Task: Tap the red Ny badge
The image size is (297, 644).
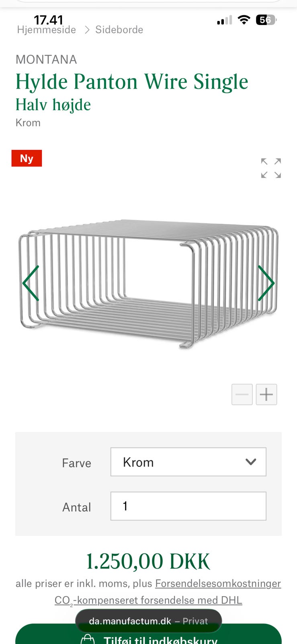Action: [27, 158]
